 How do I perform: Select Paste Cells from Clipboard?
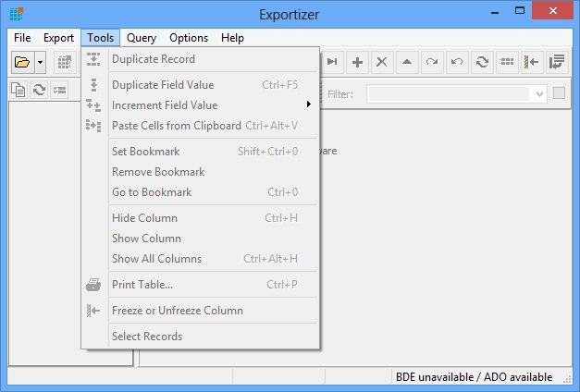[x=200, y=126]
